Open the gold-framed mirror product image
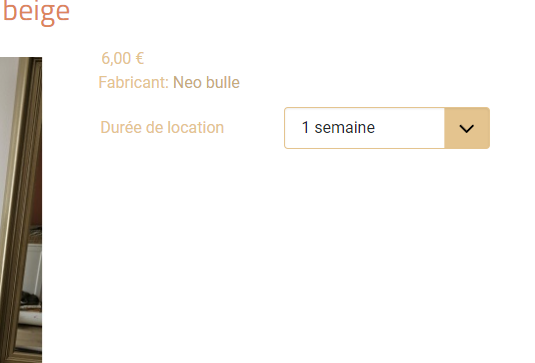This screenshot has height=363, width=535. click(x=21, y=210)
